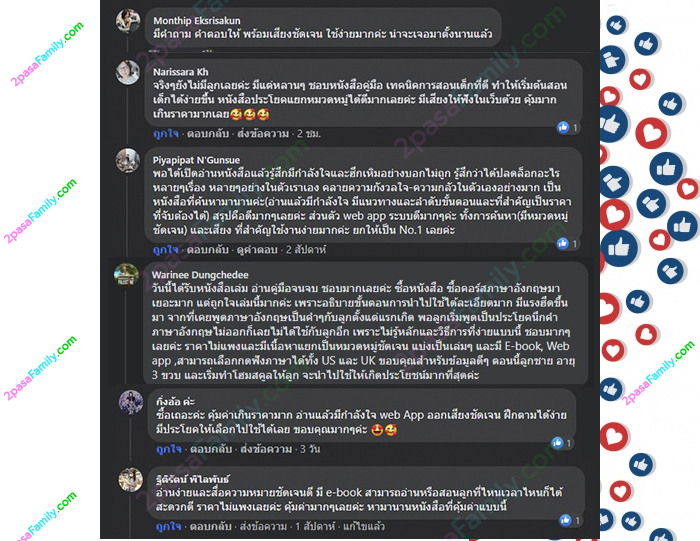This screenshot has height=541, width=700.
Task: Click the like reaction icon on Narissara's comment
Action: pyautogui.click(x=563, y=128)
